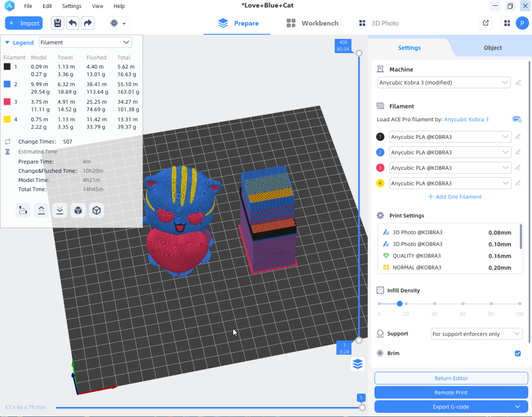The height and width of the screenshot is (417, 532).
Task: Edit filament 1 preset pencil icon
Action: tap(518, 137)
